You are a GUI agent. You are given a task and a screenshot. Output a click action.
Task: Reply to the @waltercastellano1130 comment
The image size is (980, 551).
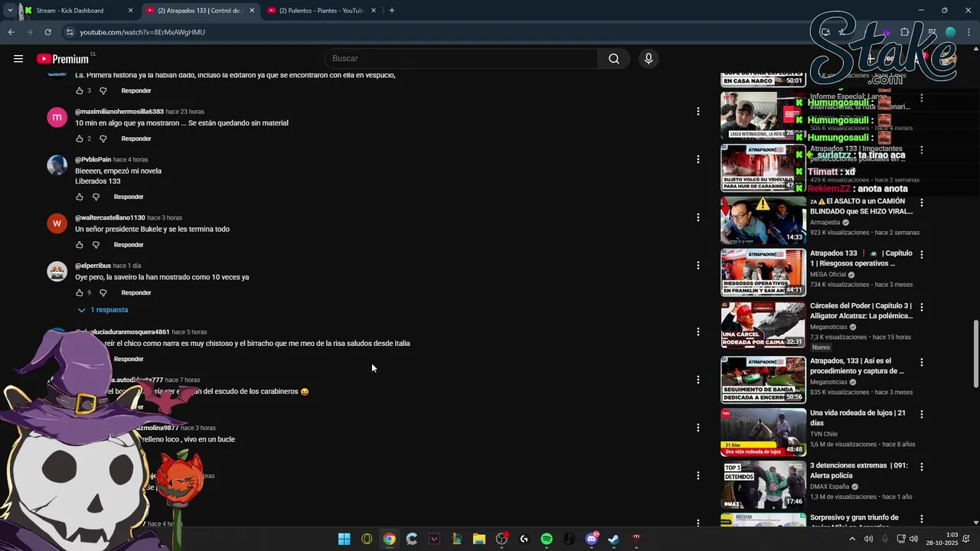(x=129, y=245)
